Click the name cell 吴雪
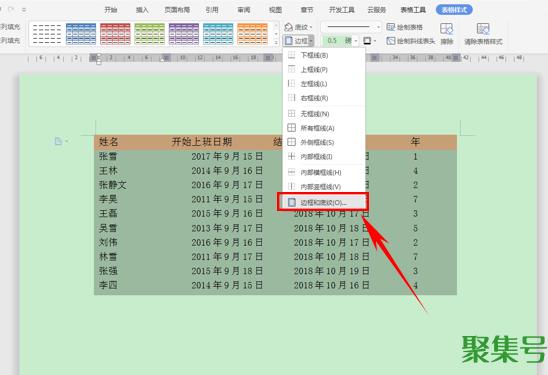548x375 pixels. click(108, 228)
